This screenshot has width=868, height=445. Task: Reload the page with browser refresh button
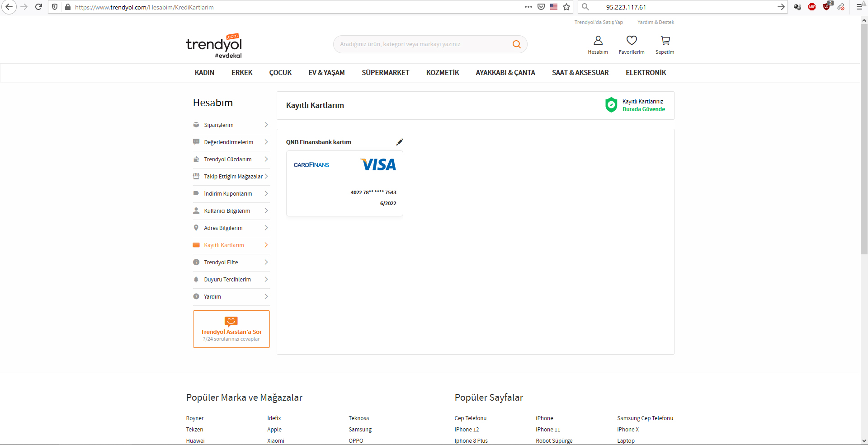(39, 7)
